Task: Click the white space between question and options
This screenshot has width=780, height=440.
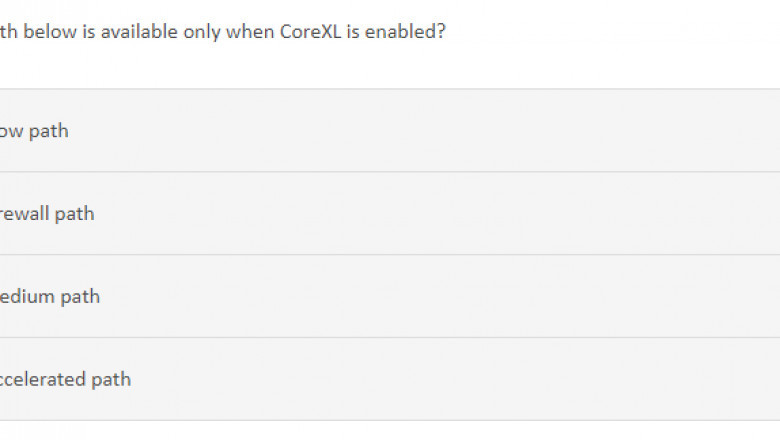Action: [x=390, y=66]
